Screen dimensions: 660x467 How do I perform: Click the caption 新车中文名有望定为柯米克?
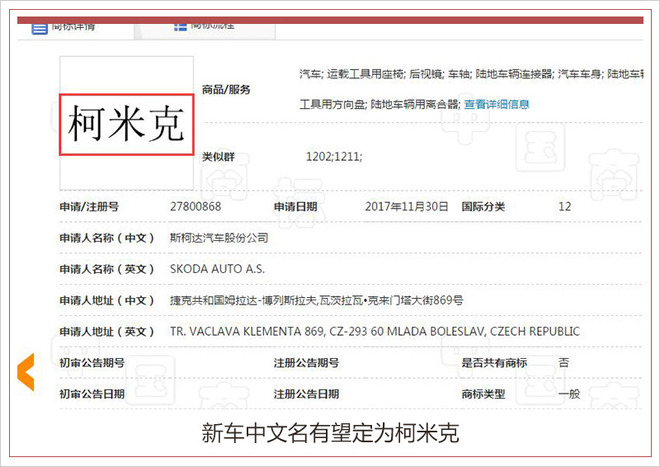[x=330, y=433]
